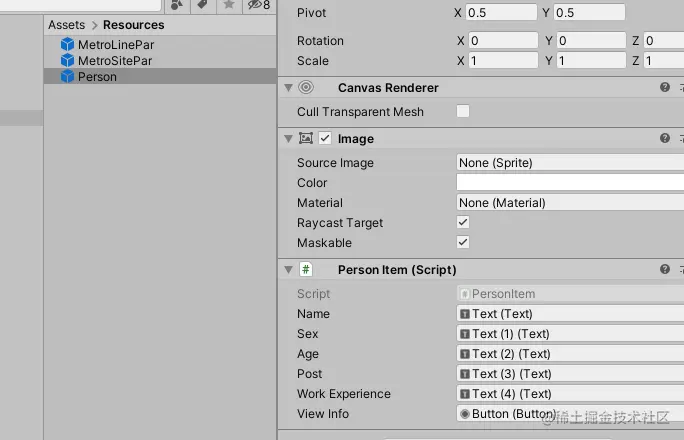684x440 pixels.
Task: Click the MetroLinePar blue cube prefab icon
Action: (67, 44)
